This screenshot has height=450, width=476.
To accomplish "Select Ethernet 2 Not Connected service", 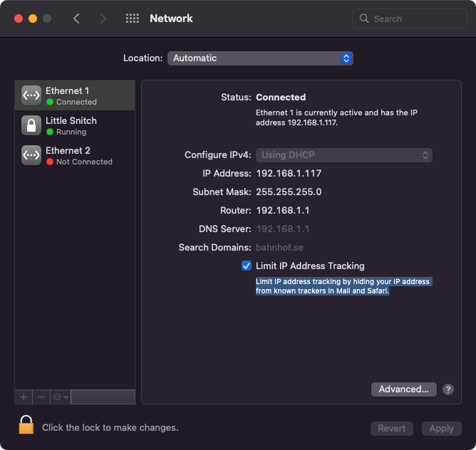I will (78, 155).
